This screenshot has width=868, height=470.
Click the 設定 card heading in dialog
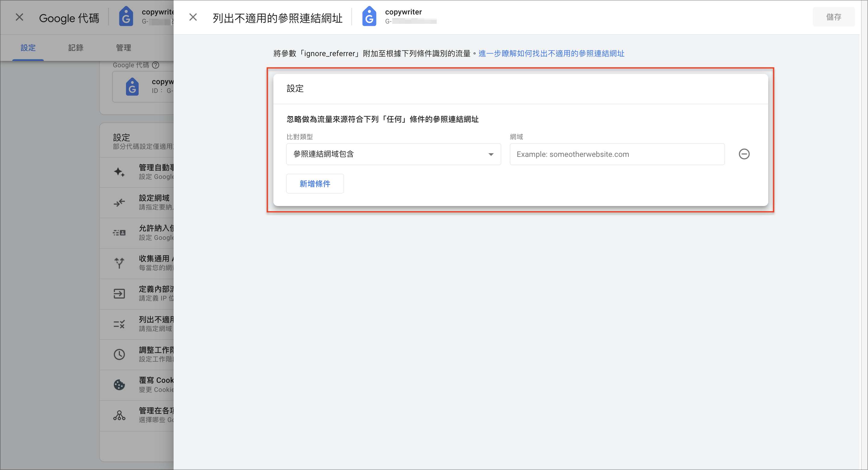(x=295, y=89)
